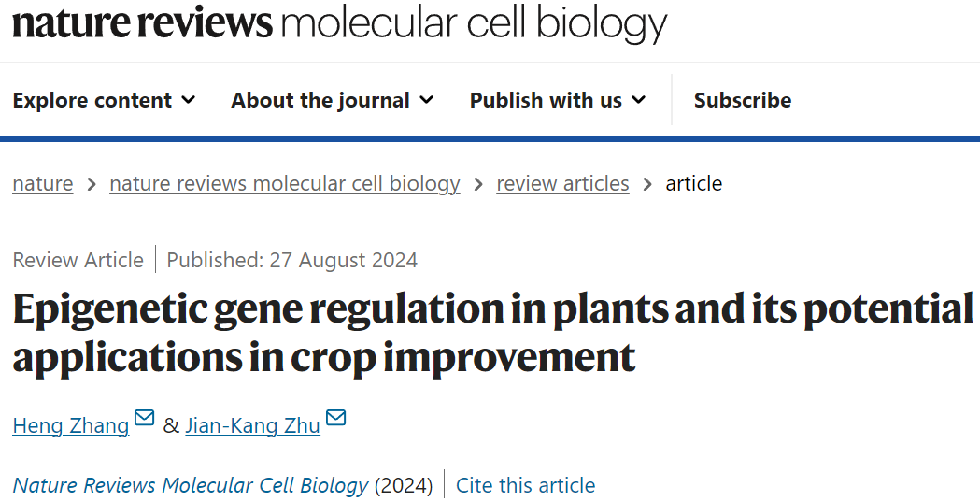Click the chevron before the article breadcrumb
Screen dimensions: 980x502
coord(647,184)
